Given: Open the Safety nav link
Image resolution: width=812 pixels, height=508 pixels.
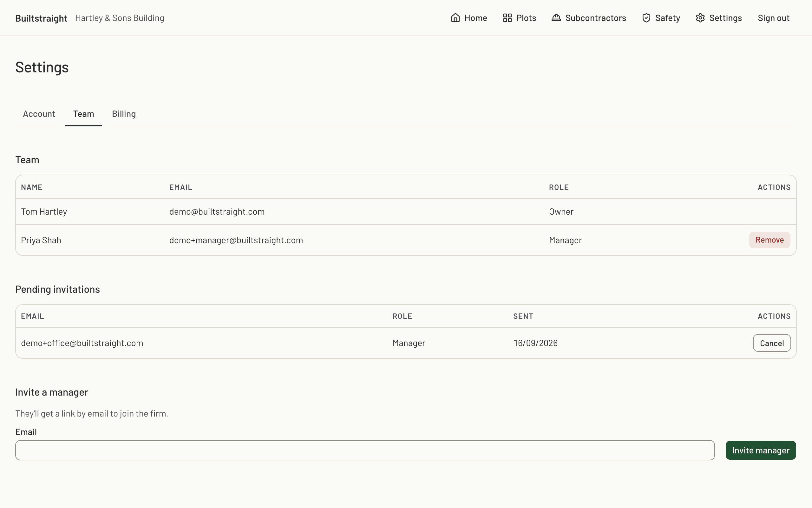Looking at the screenshot, I should [x=661, y=18].
